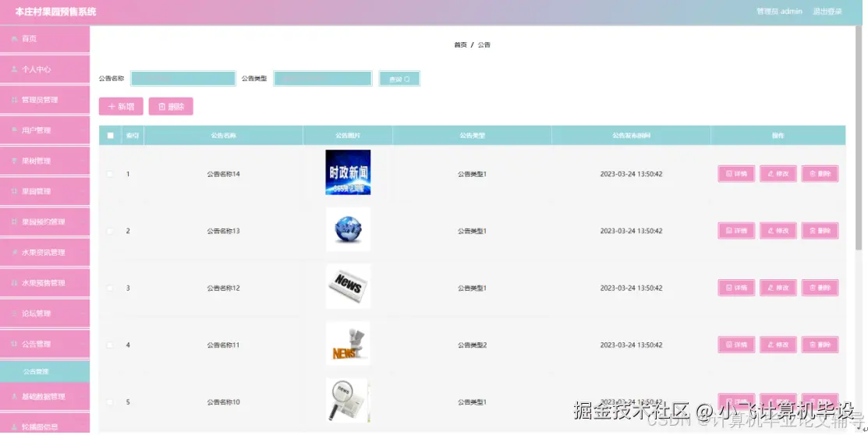The height and width of the screenshot is (435, 868).
Task: Expand the 果园预约管理 menu arrow
Action: coord(83,221)
